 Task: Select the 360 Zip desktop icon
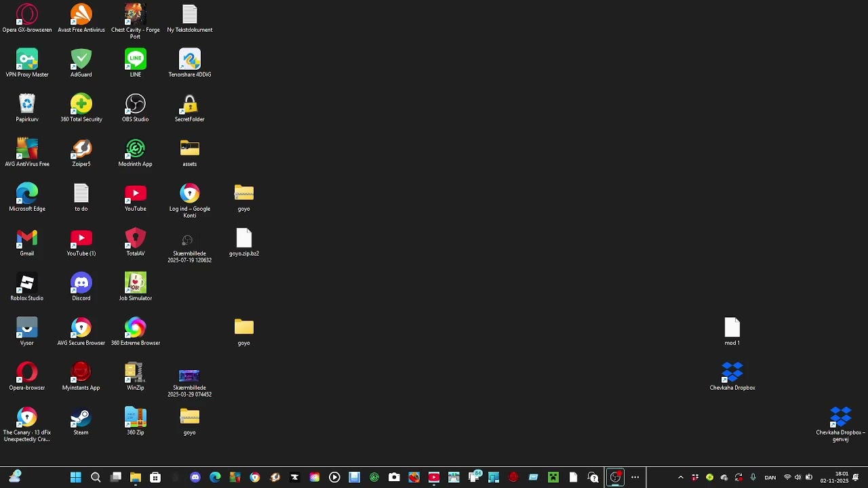pos(136,421)
